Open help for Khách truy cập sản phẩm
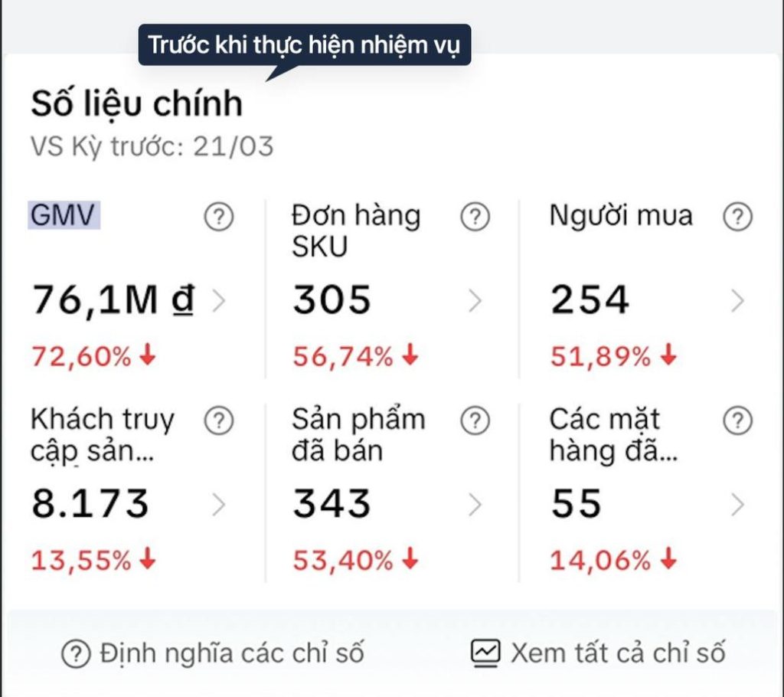This screenshot has height=697, width=784. (x=218, y=420)
